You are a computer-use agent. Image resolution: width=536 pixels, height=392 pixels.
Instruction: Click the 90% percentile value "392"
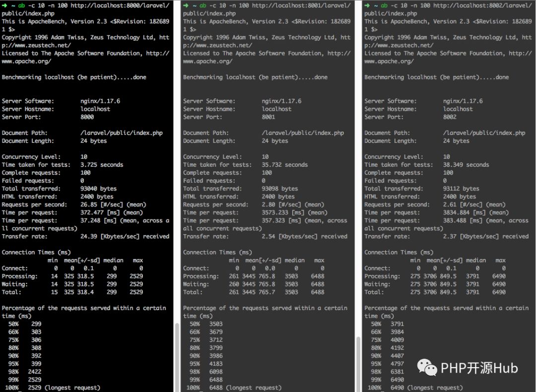(x=36, y=356)
